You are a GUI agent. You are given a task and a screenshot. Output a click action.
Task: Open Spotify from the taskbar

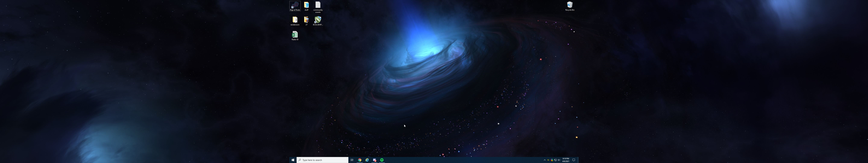pos(382,160)
